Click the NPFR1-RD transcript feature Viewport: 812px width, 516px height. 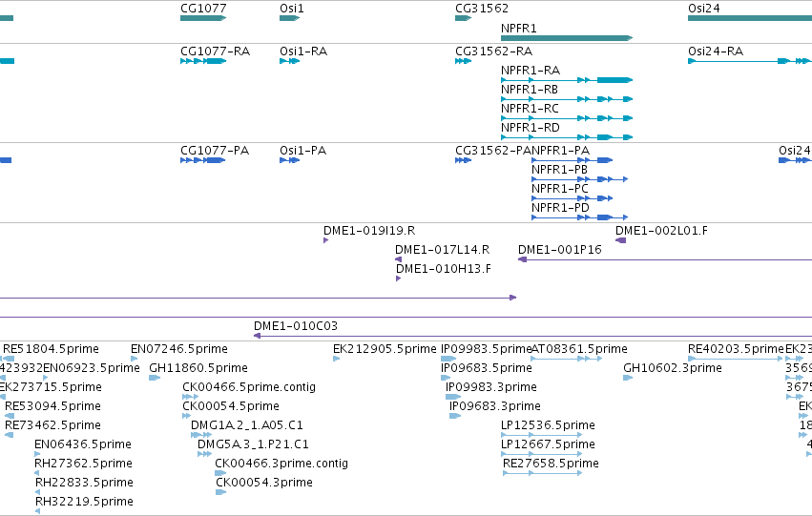[x=567, y=137]
